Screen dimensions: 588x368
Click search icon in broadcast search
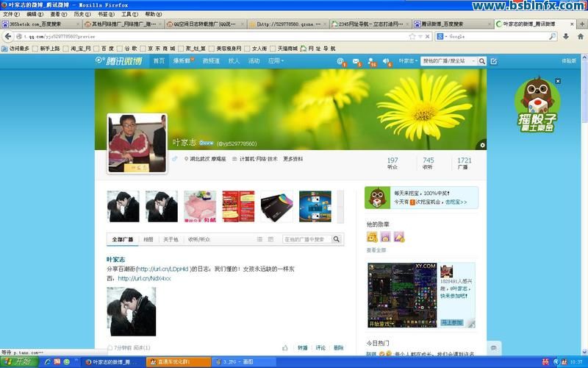tap(337, 239)
